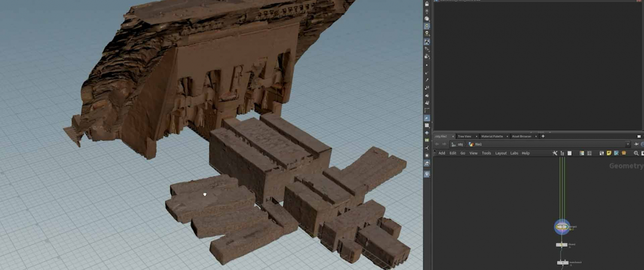The height and width of the screenshot is (270, 644).
Task: Open the Labs menu
Action: 514,153
